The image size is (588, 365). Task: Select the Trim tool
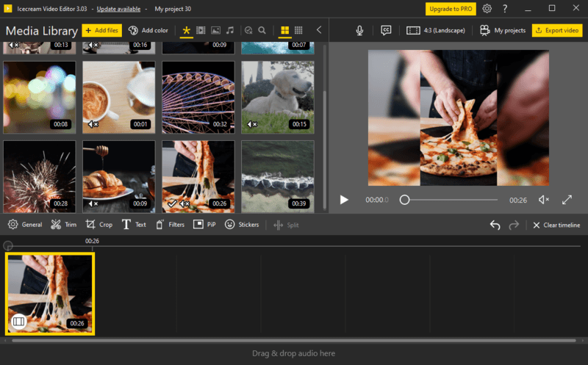(x=64, y=225)
